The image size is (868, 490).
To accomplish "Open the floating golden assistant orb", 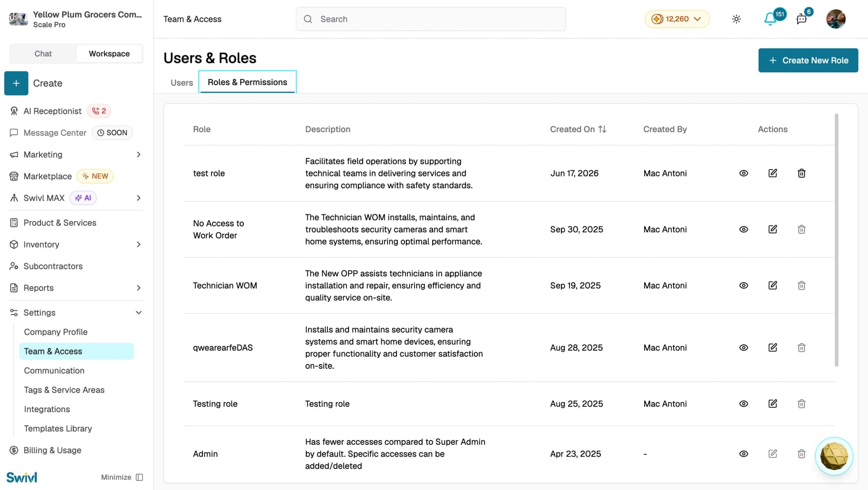I will pos(834,456).
